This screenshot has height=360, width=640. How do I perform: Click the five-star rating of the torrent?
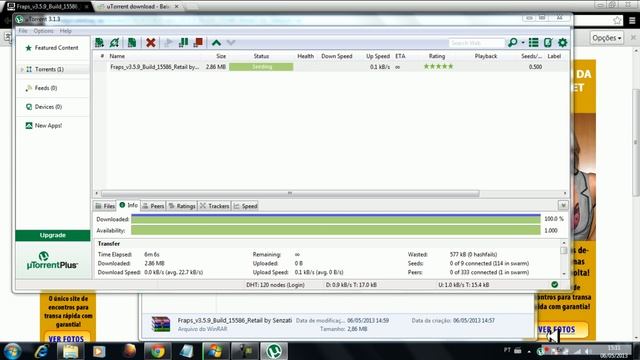point(438,67)
